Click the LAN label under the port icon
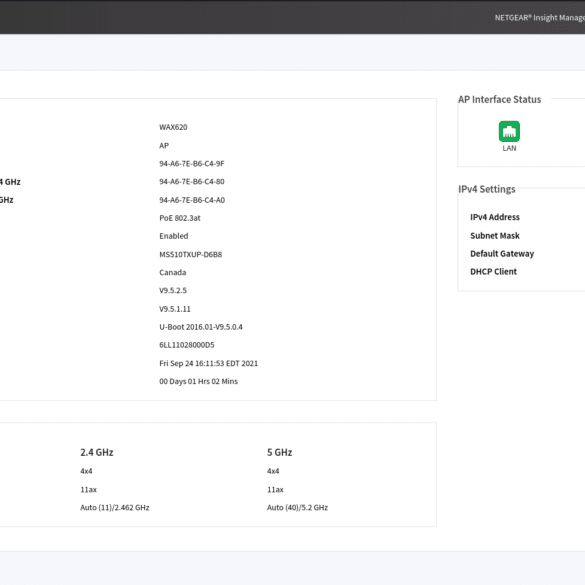Image resolution: width=585 pixels, height=585 pixels. (509, 148)
